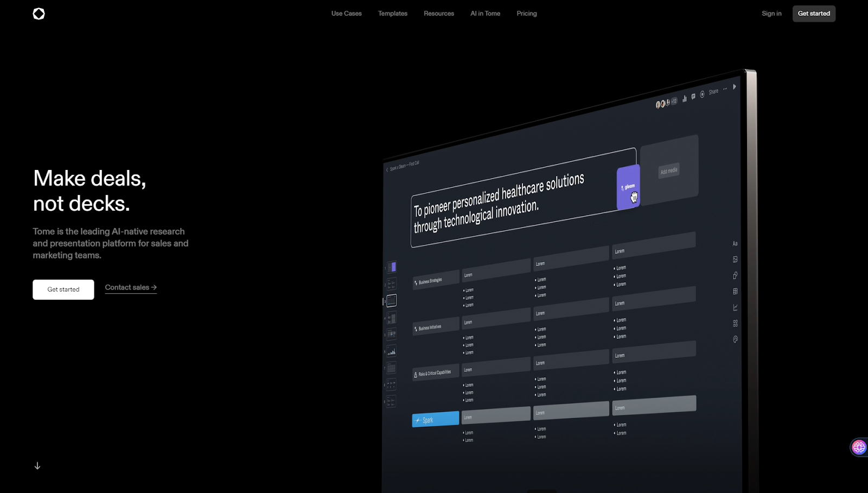Click the Business Strategies row label
Screen dimensions: 868x493
click(436, 280)
